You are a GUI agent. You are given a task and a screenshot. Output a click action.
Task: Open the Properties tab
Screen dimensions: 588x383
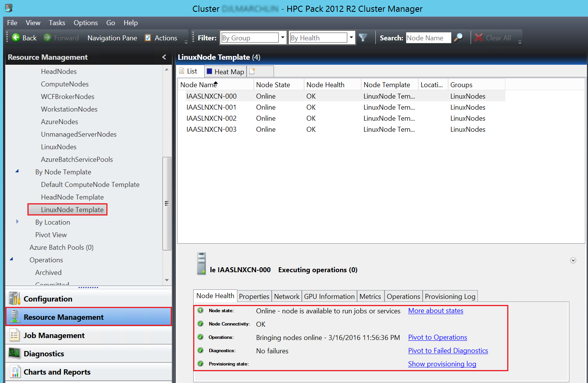[x=254, y=296]
